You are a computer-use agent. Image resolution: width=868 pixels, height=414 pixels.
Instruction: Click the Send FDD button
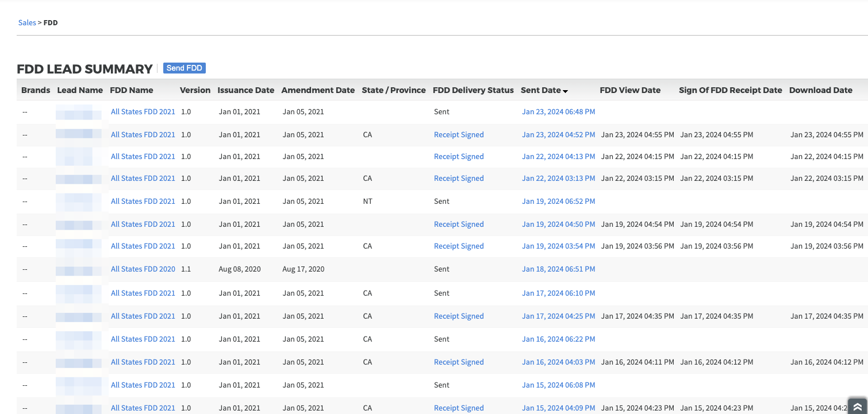184,68
